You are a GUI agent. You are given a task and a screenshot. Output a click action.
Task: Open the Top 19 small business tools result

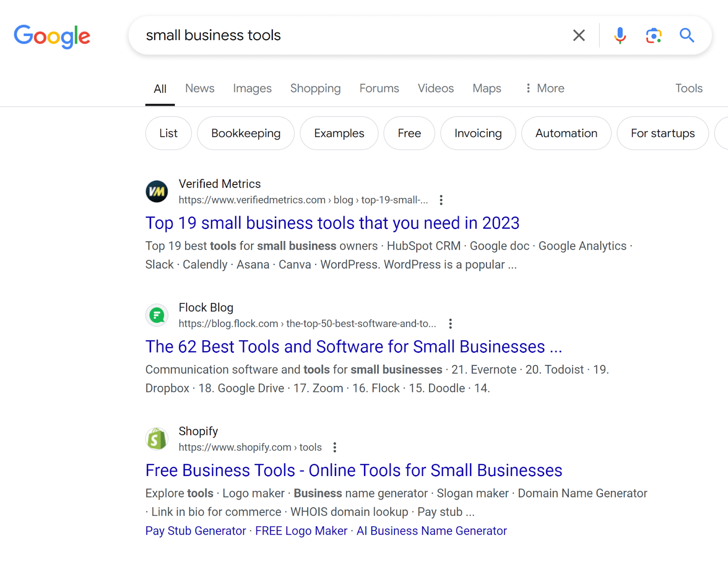click(332, 223)
